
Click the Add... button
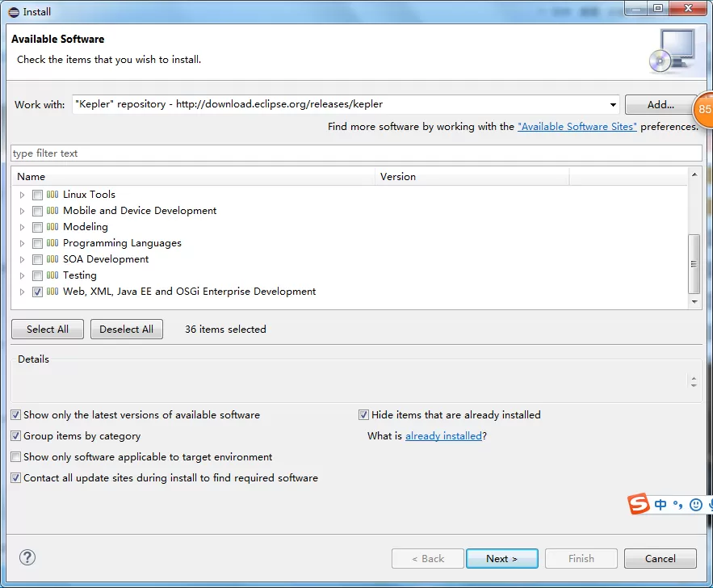click(661, 104)
